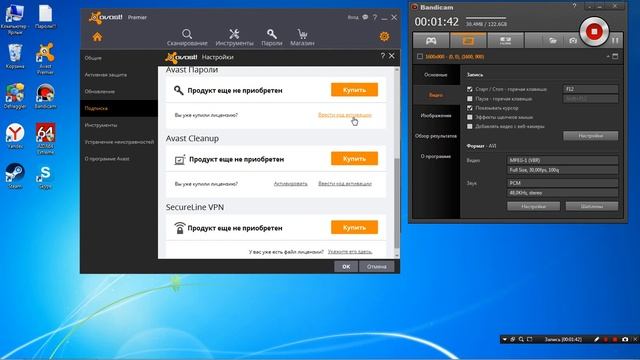Stop recording with the red Bandicam button

pyautogui.click(x=594, y=31)
